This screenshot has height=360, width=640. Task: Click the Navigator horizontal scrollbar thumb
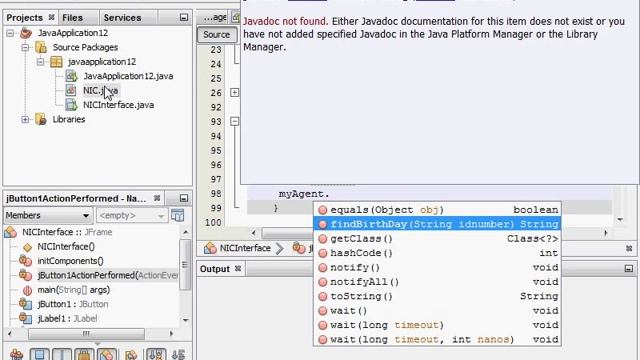pyautogui.click(x=86, y=333)
